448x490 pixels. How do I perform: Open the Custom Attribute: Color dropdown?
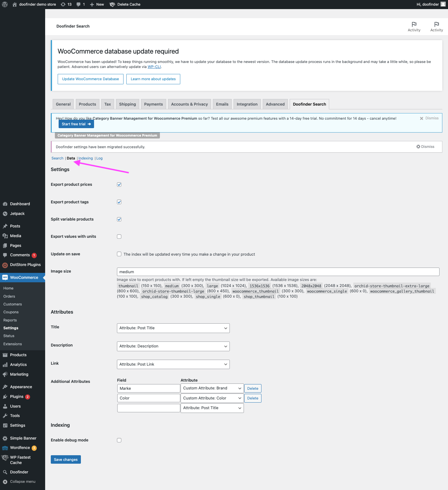click(212, 398)
